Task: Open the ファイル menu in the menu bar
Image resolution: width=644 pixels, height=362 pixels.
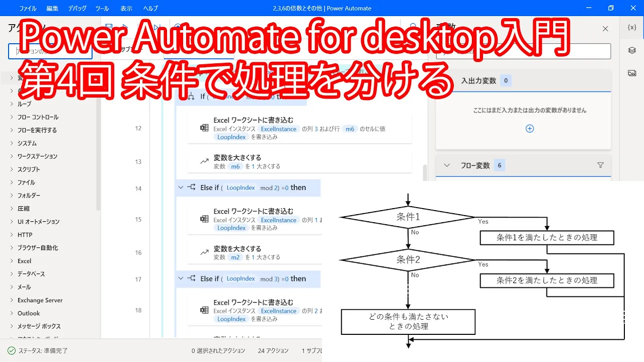Action: pyautogui.click(x=28, y=9)
